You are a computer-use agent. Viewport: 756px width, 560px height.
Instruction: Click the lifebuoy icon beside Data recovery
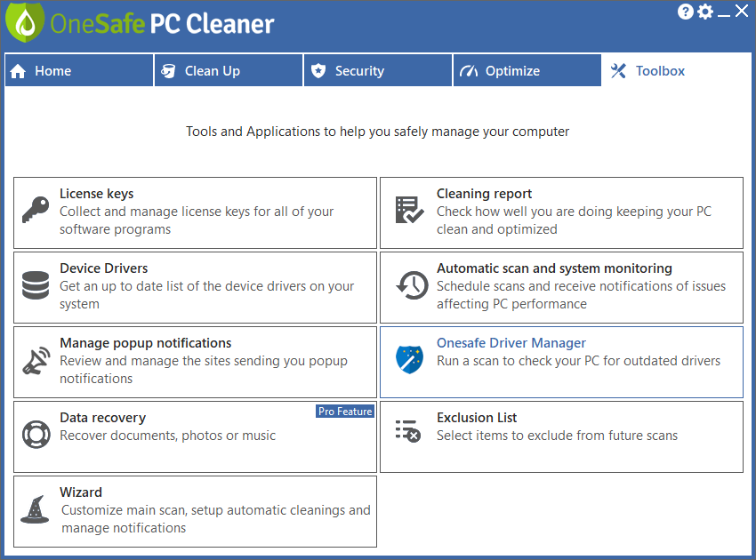point(36,435)
